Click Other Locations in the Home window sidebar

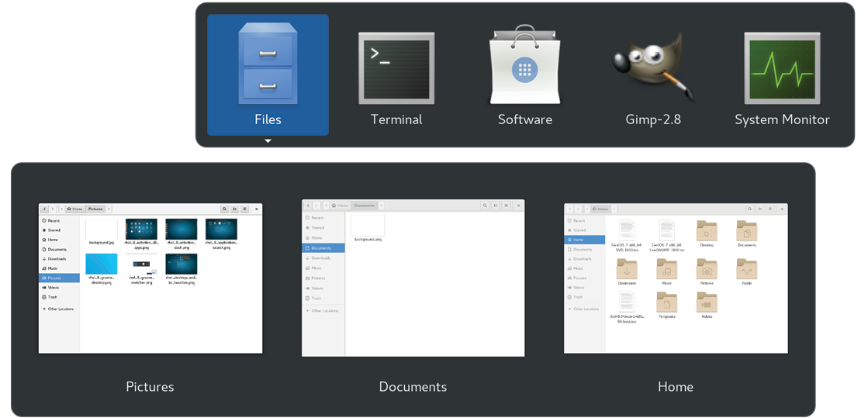coord(586,309)
